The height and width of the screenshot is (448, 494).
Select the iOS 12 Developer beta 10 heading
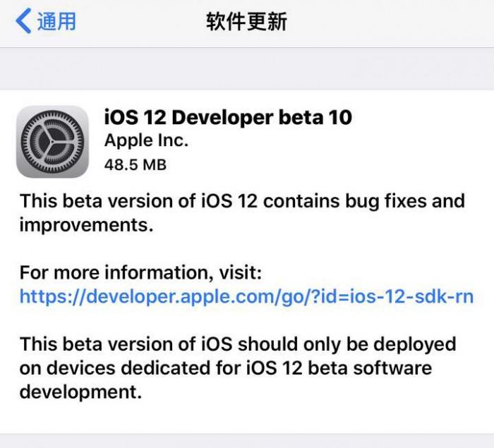(228, 117)
